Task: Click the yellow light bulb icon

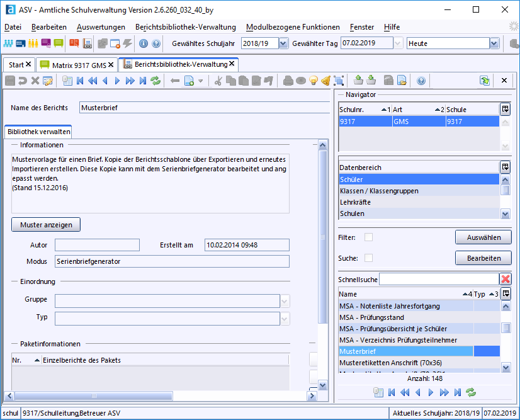Action: click(x=314, y=81)
